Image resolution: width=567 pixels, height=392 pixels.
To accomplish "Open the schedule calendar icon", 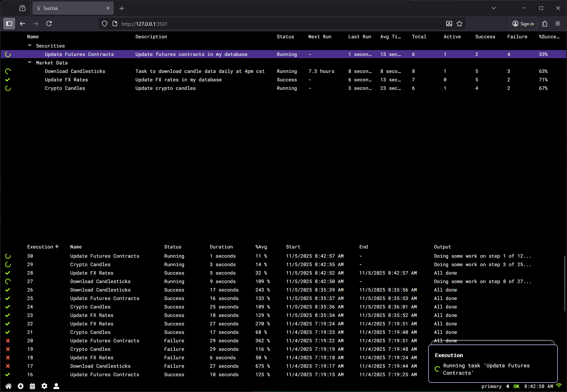I will 32,386.
